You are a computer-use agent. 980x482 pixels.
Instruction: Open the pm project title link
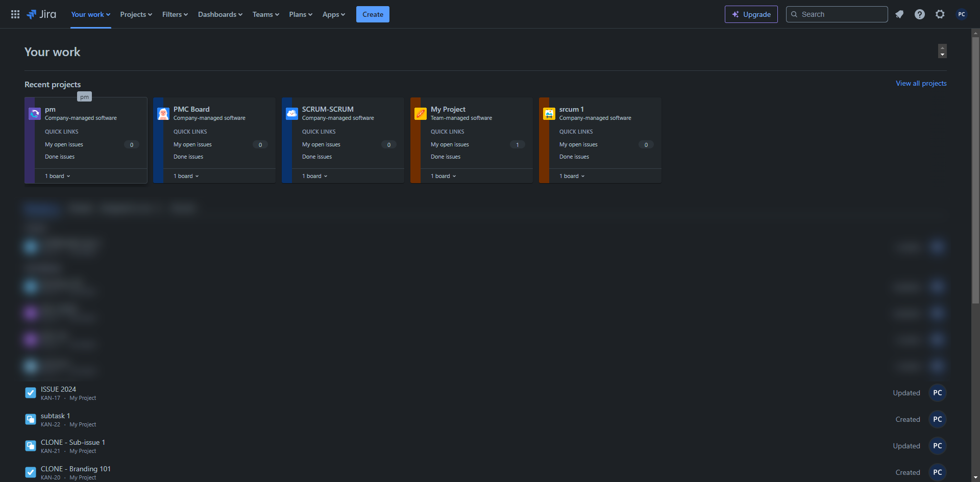[50, 109]
